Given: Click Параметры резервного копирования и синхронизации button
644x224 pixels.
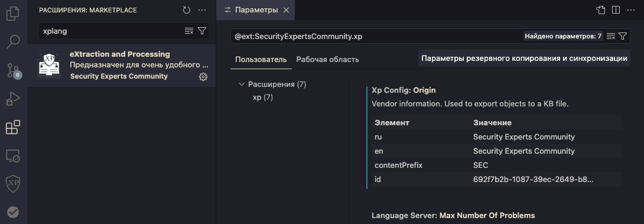Looking at the screenshot, I should (x=524, y=59).
